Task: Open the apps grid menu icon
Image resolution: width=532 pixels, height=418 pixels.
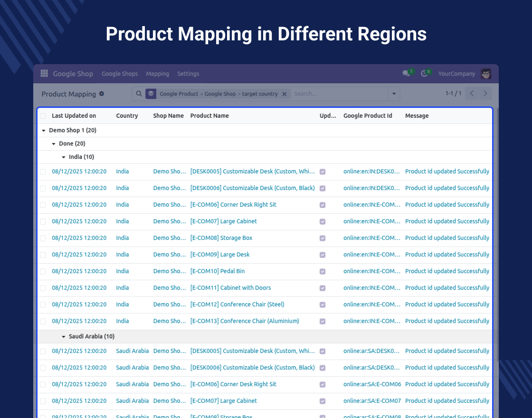Action: click(x=44, y=73)
